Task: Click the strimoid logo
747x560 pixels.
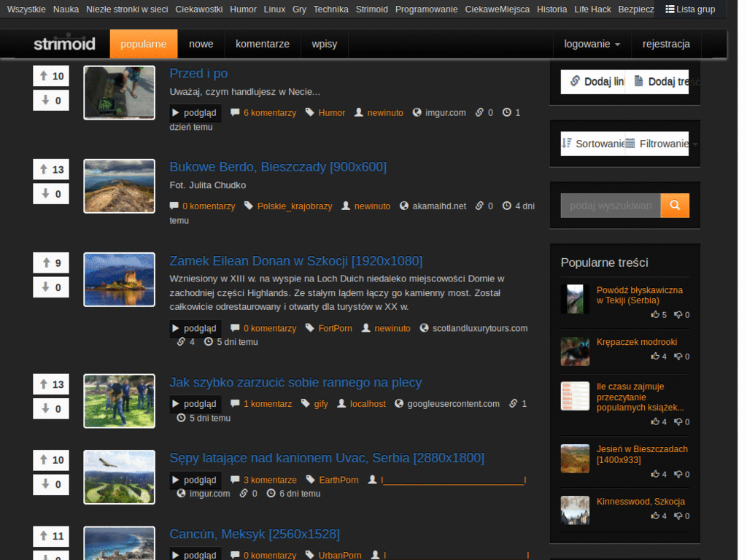Action: [x=64, y=44]
